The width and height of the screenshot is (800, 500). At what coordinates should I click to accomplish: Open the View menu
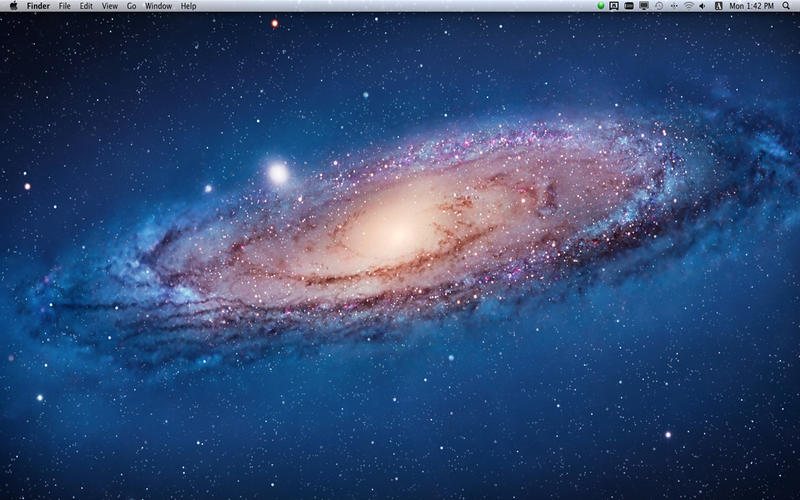110,6
